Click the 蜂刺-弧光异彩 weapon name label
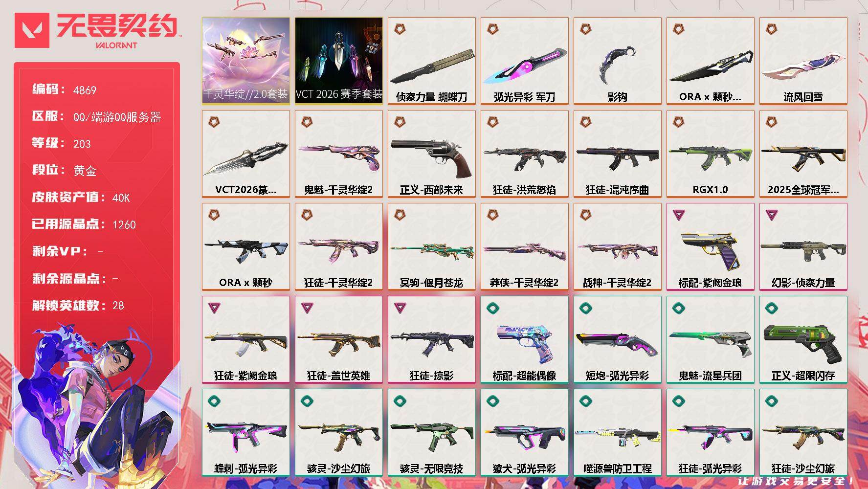This screenshot has height=489, width=868. pos(245,468)
